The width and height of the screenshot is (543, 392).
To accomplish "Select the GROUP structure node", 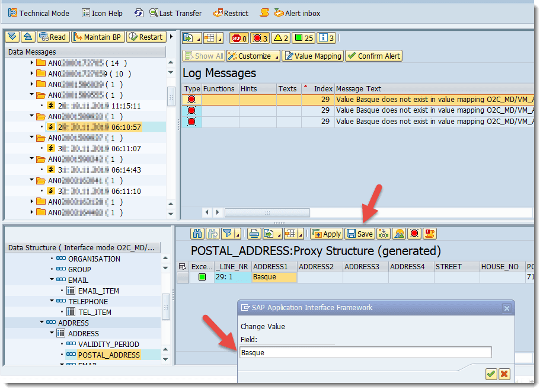I will [x=79, y=269].
